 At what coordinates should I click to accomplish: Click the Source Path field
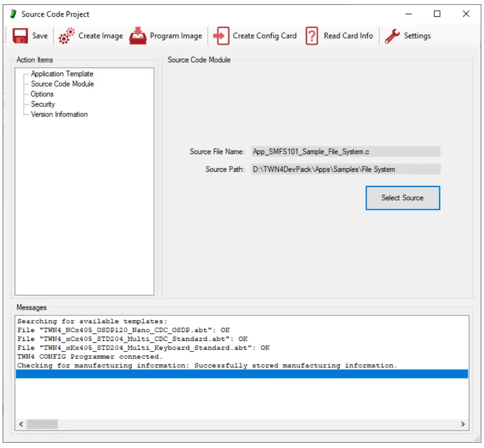(345, 169)
